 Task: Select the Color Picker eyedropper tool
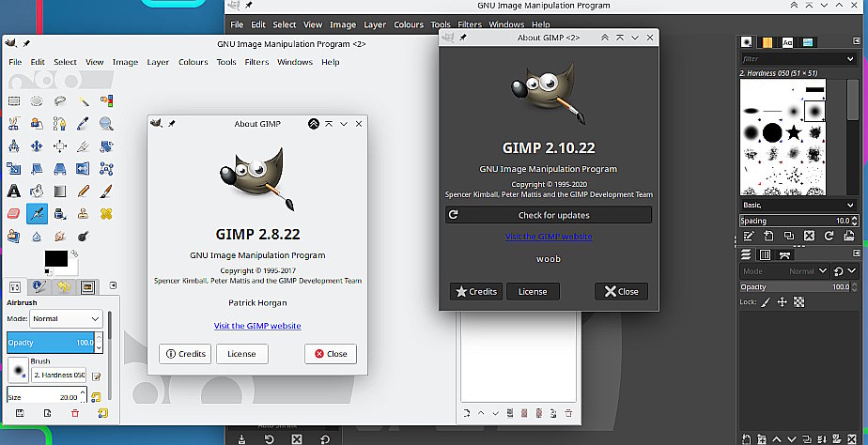point(83,123)
